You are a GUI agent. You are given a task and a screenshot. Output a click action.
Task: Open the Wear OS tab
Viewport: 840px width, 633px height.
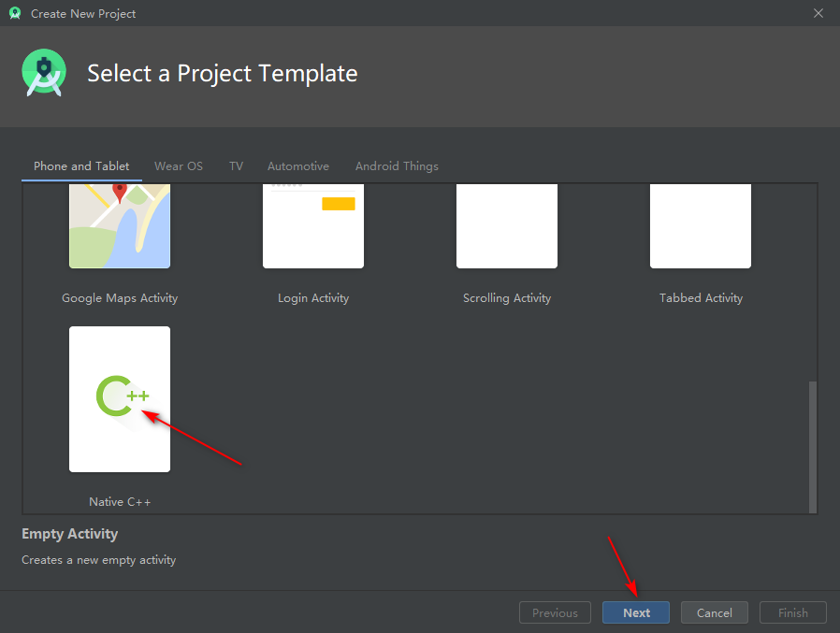click(x=179, y=166)
